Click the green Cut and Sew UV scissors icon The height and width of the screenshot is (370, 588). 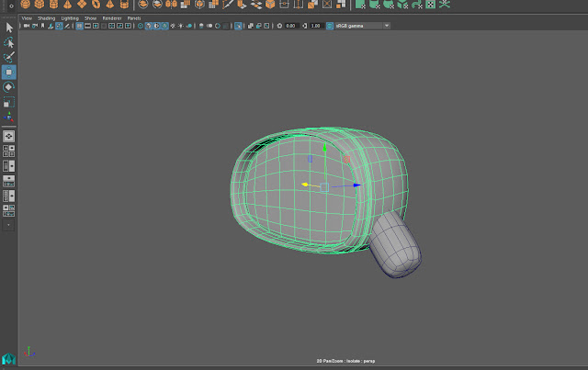[x=445, y=4]
